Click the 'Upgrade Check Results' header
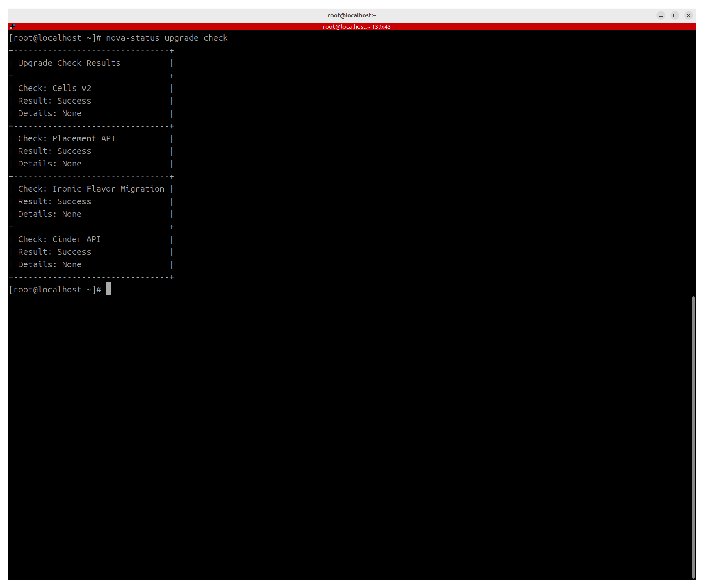 [x=69, y=63]
